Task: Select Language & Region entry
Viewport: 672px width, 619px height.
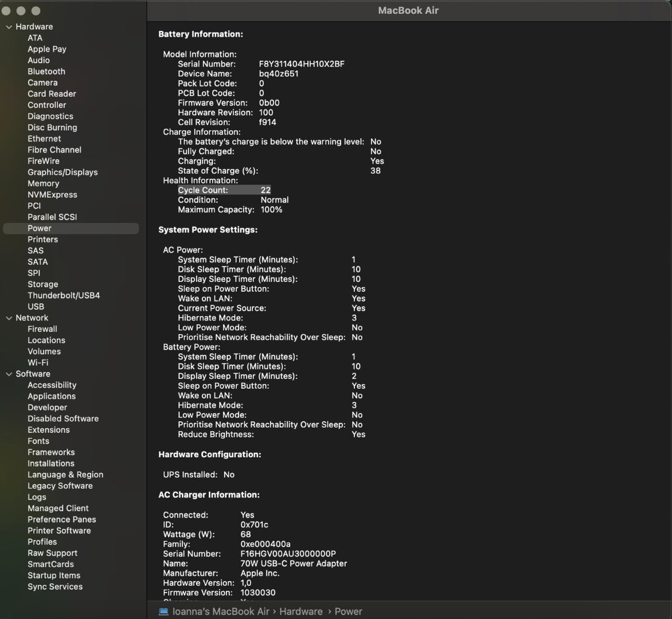Action: coord(65,475)
